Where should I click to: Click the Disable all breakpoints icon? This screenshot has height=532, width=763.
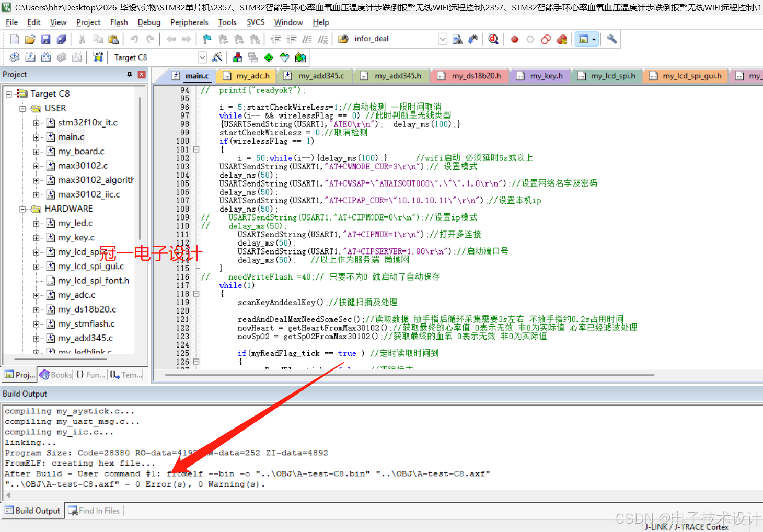pyautogui.click(x=546, y=39)
